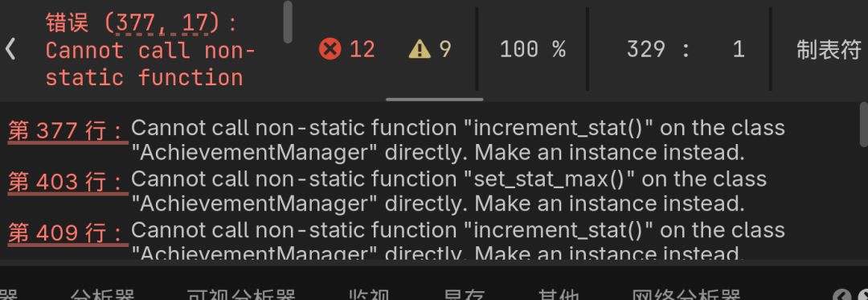
Task: Click the error list vertical scrollbar
Action: point(863,125)
